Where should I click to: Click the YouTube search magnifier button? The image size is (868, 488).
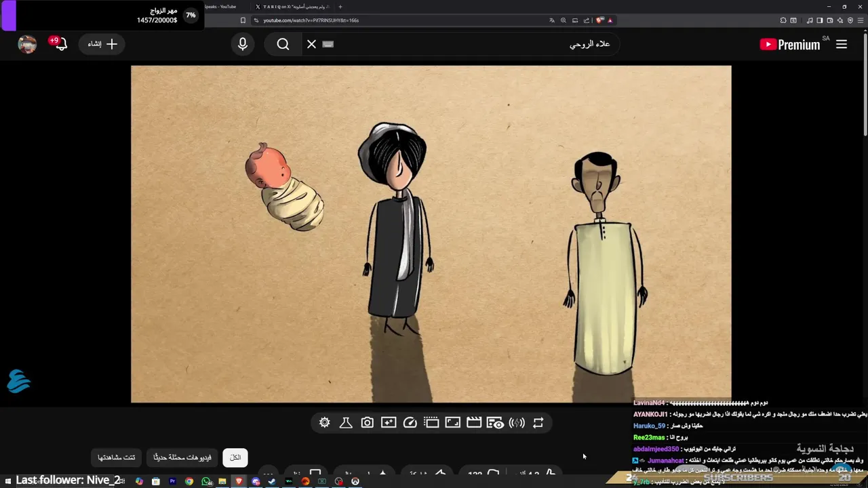[x=283, y=44]
